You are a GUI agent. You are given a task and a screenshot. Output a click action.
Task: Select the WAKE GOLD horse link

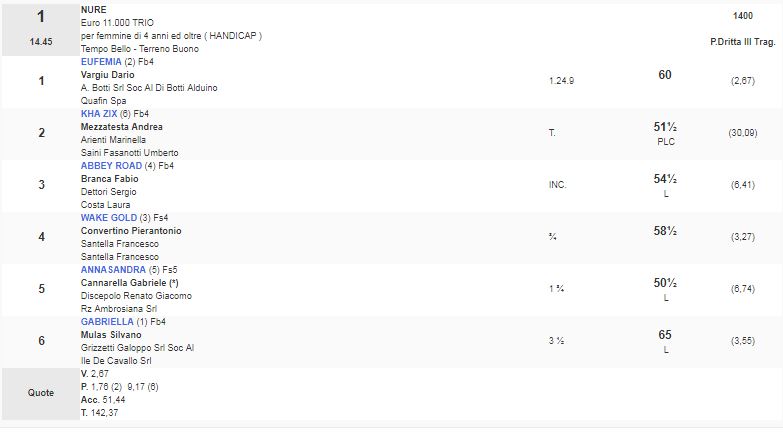pos(108,218)
